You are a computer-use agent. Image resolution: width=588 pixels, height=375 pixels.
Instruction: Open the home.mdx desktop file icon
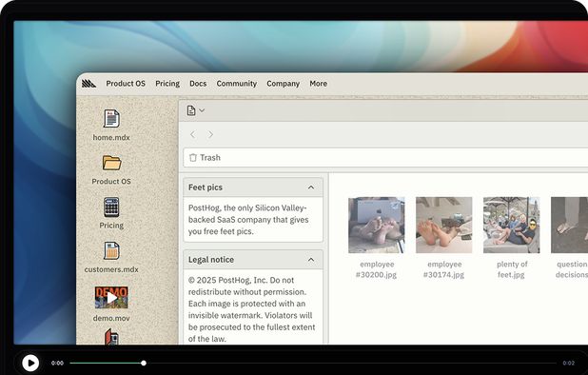pos(111,119)
